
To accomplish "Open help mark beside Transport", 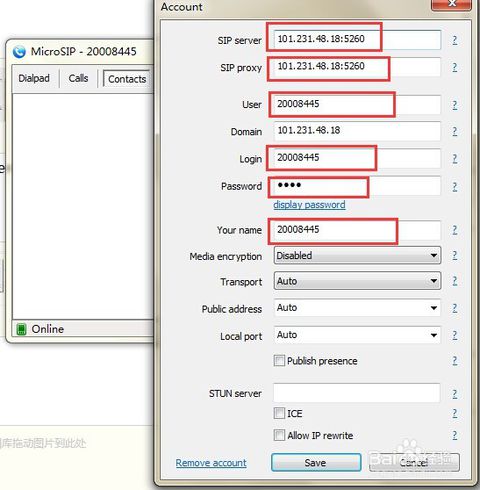I will coord(455,281).
